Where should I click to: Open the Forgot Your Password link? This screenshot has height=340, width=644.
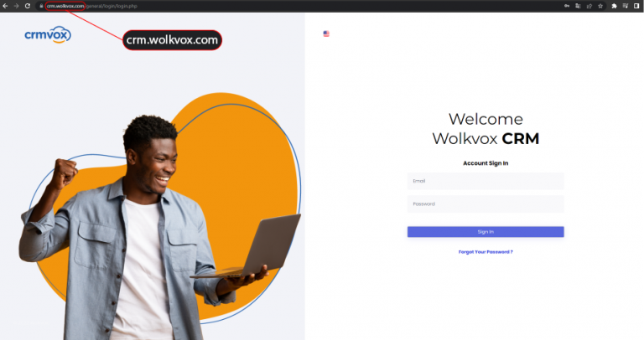click(486, 252)
